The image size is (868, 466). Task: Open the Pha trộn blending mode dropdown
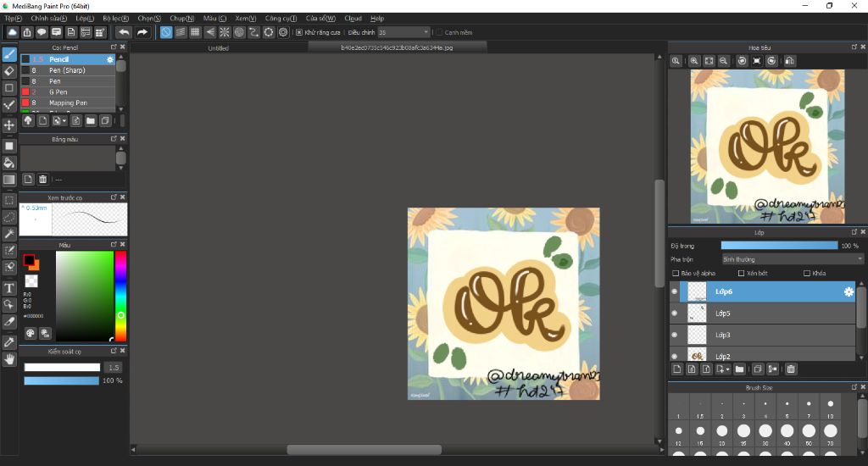793,259
